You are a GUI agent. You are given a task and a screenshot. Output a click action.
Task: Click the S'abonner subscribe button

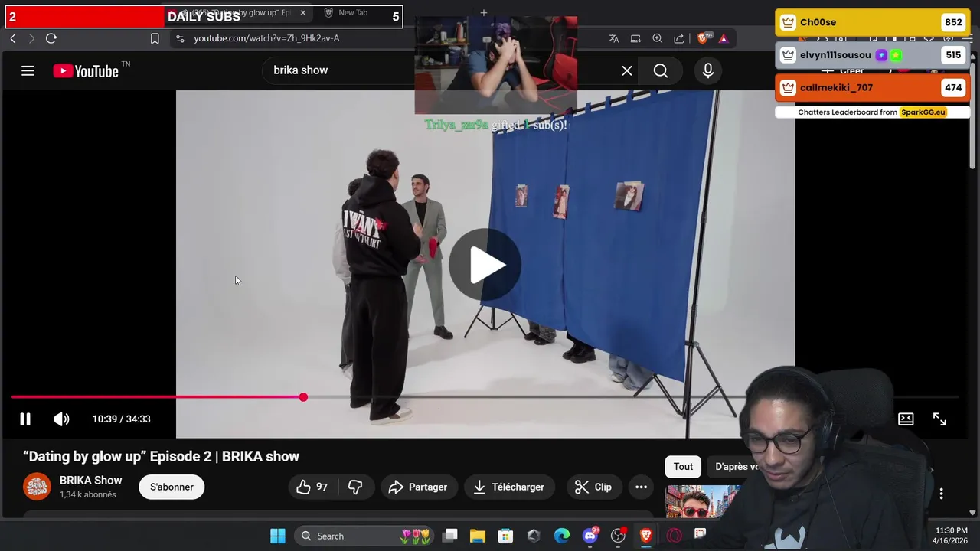pos(171,487)
